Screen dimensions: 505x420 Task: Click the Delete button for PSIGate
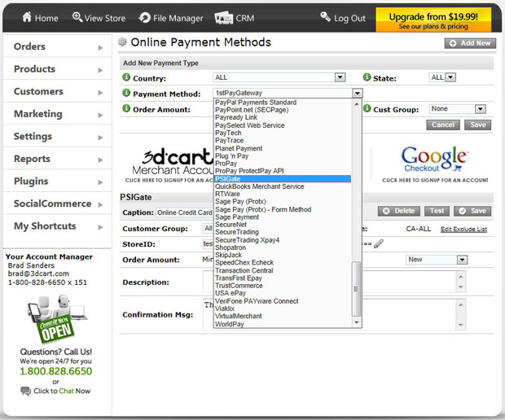click(x=399, y=211)
